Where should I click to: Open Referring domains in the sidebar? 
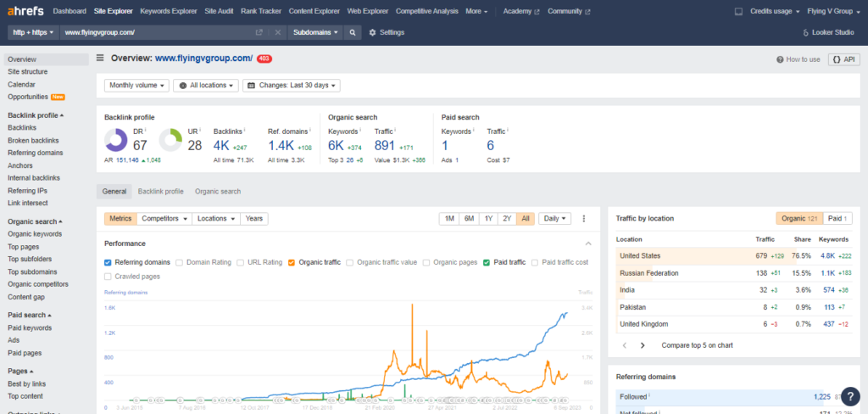36,153
